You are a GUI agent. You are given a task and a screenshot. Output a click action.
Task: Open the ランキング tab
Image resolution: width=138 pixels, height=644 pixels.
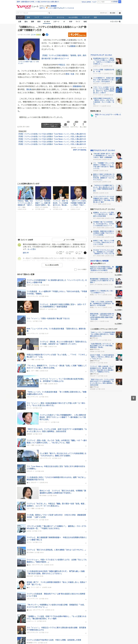[x=86, y=17]
